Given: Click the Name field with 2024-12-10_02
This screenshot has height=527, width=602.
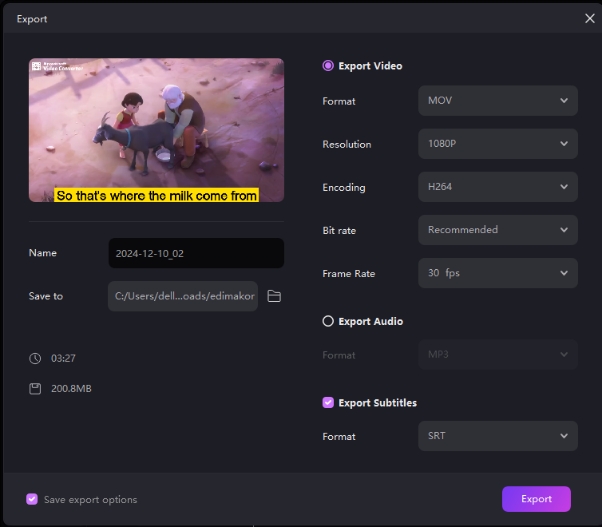Looking at the screenshot, I should (x=196, y=253).
